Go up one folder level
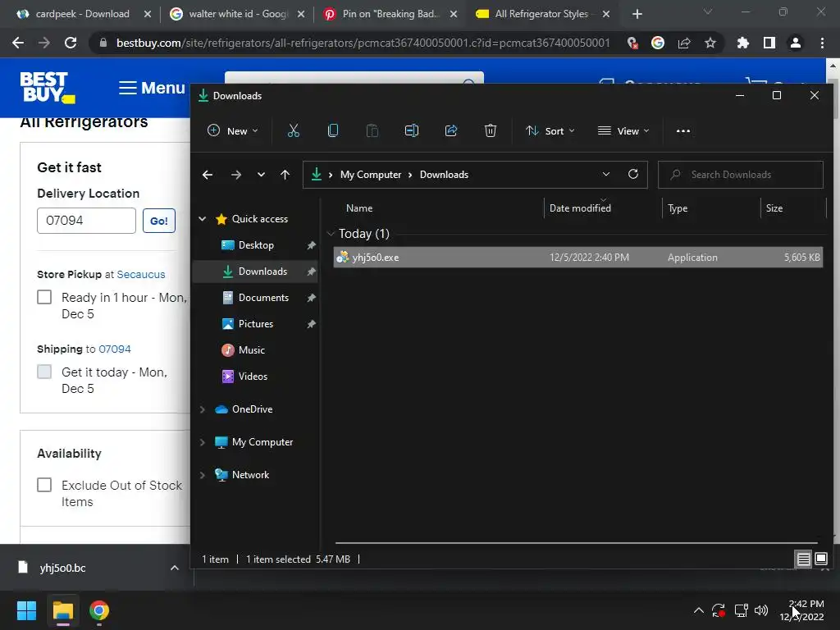Viewport: 840px width, 630px height. pos(285,175)
